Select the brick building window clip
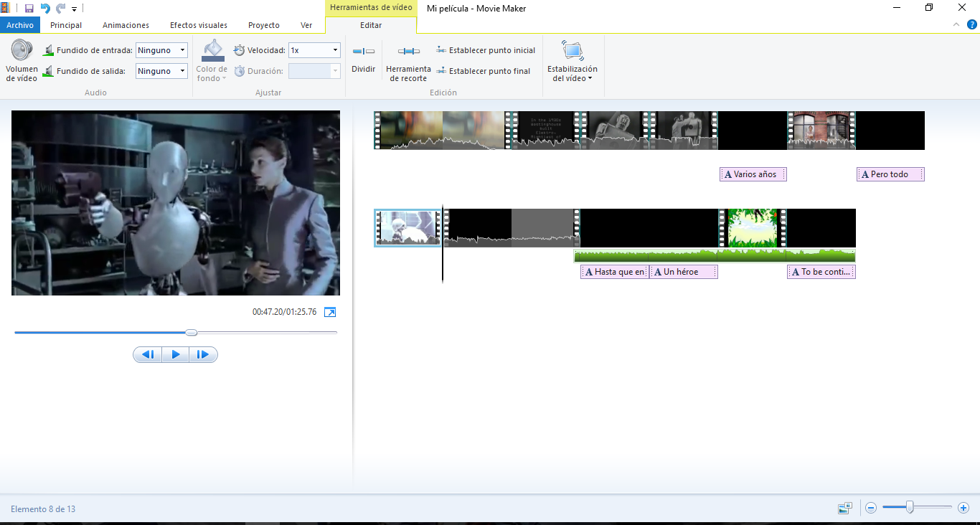 [x=821, y=130]
